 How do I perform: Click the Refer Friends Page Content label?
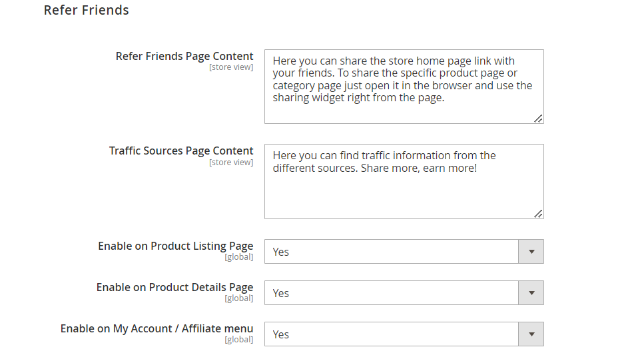click(184, 56)
